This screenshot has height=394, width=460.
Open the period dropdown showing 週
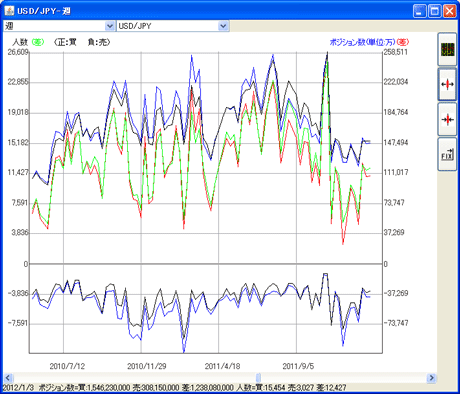click(x=59, y=26)
